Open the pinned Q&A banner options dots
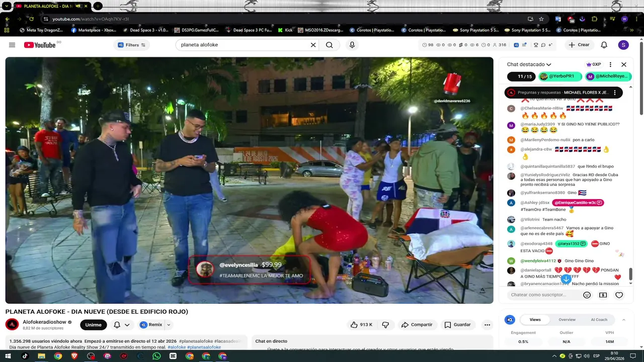Image resolution: width=644 pixels, height=362 pixels. point(614,93)
